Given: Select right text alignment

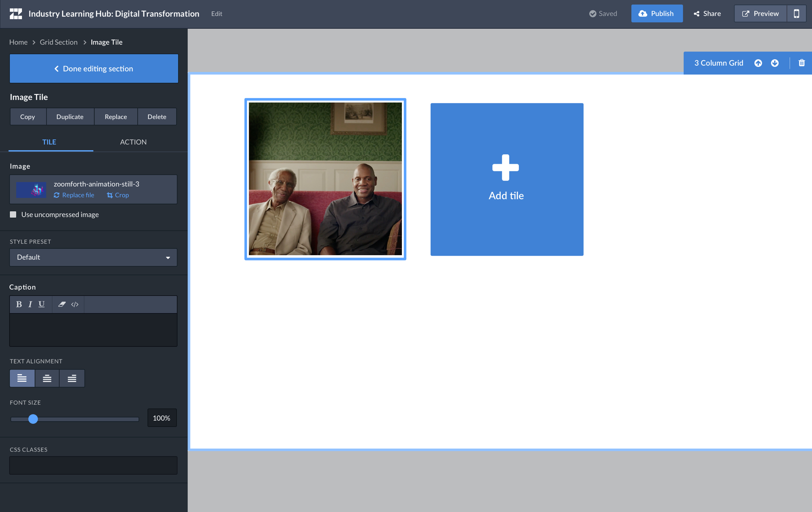Looking at the screenshot, I should click(x=72, y=378).
